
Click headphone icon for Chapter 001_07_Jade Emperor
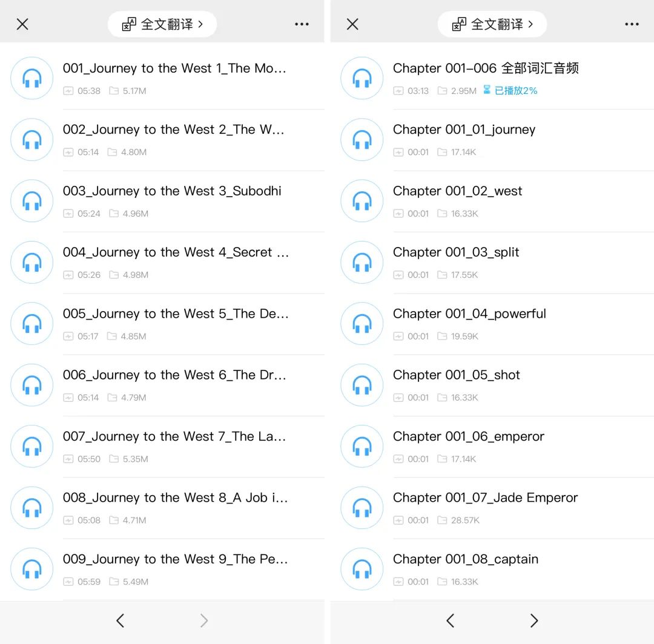[x=362, y=507]
